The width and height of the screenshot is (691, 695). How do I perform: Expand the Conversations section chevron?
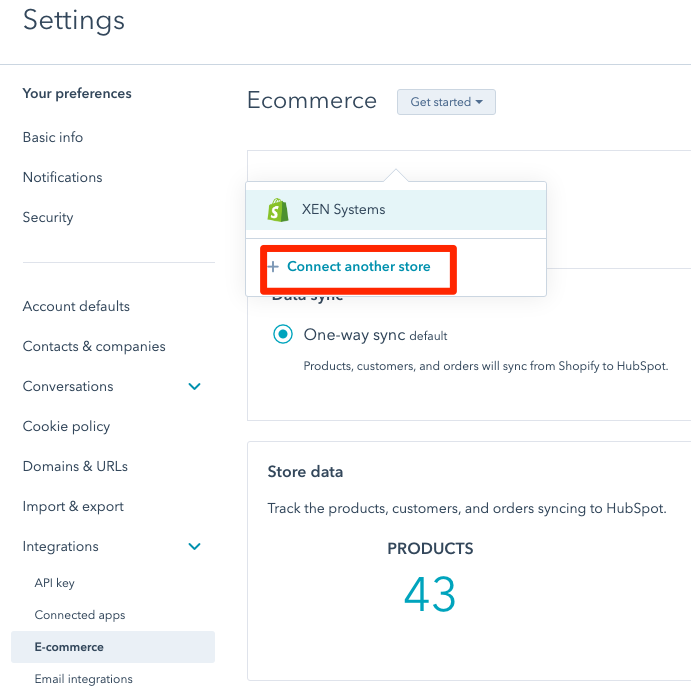pos(195,387)
